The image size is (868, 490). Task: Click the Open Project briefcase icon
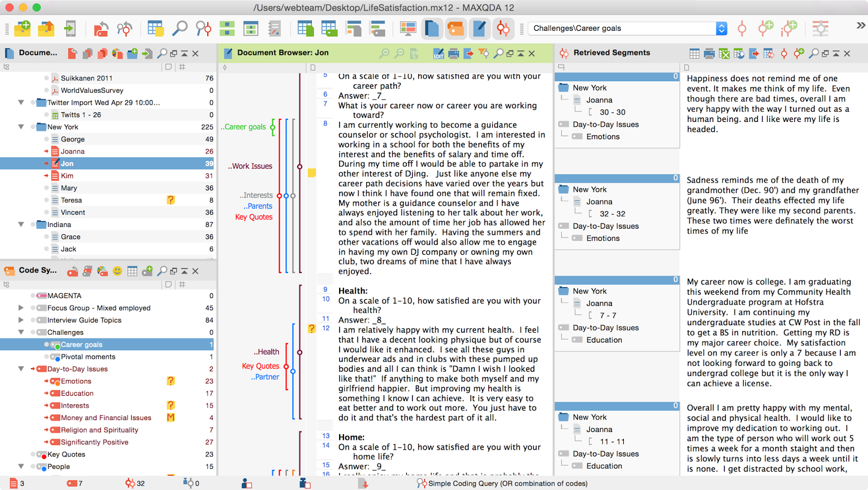[x=46, y=28]
